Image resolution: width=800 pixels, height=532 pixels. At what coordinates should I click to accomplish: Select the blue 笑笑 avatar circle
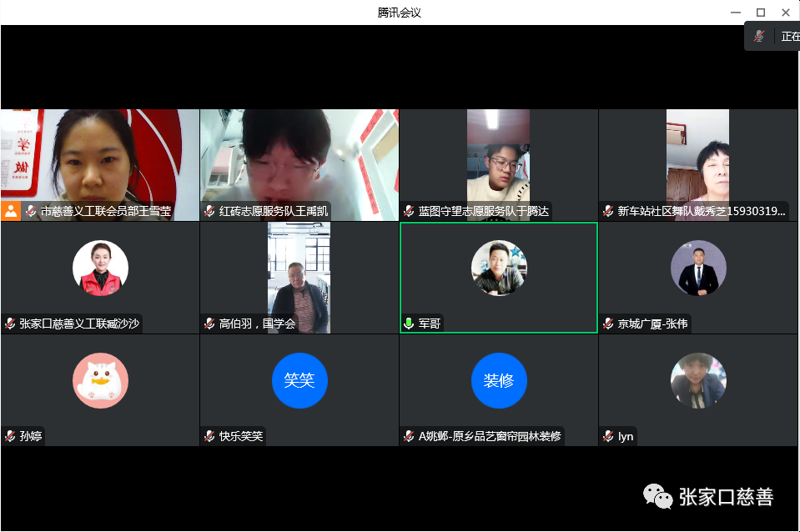299,380
